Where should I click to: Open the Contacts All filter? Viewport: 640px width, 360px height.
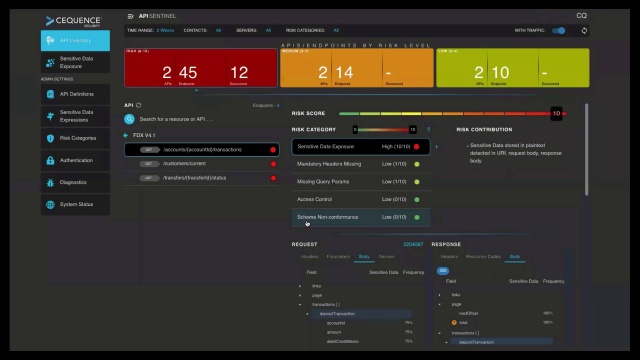[218, 30]
